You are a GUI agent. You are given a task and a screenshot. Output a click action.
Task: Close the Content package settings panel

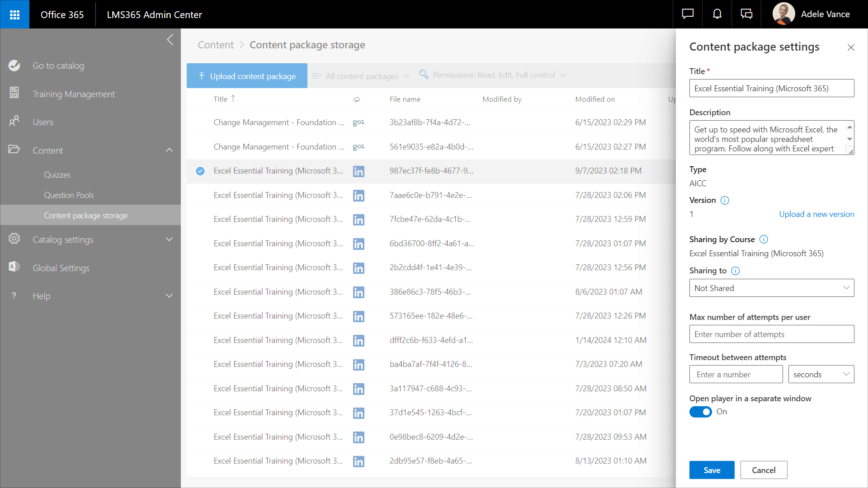[x=851, y=47]
